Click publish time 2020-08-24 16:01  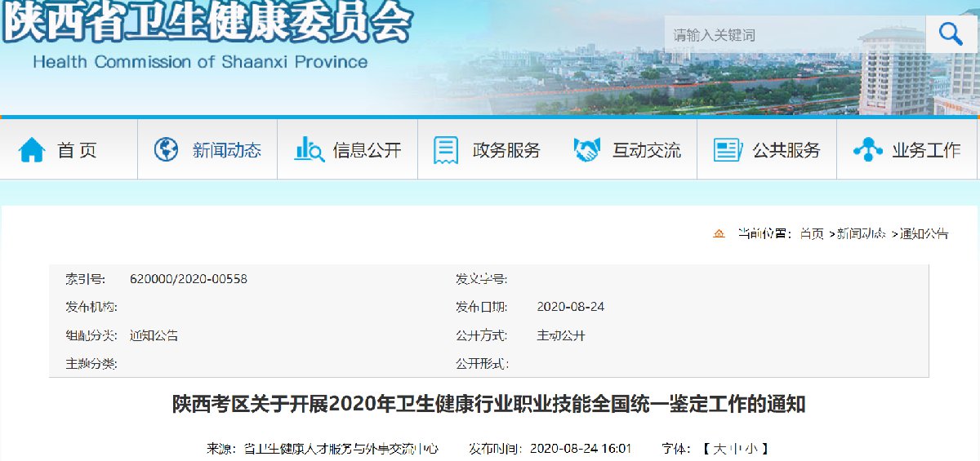(581, 449)
